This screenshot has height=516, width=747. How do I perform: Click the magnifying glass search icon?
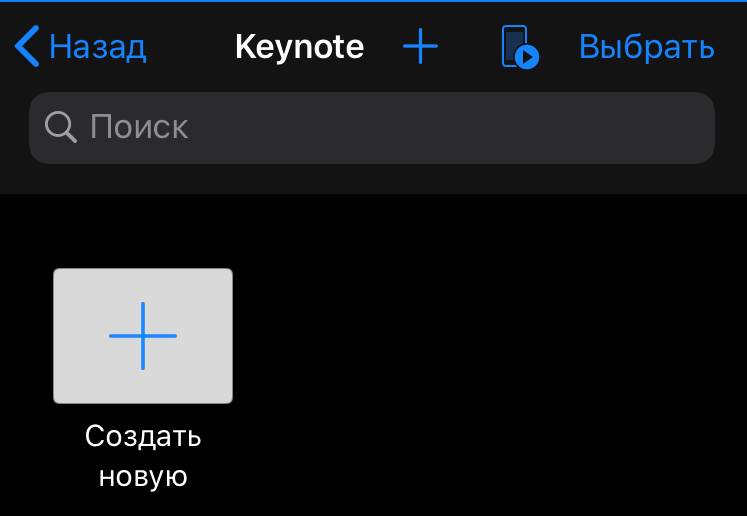tap(61, 127)
